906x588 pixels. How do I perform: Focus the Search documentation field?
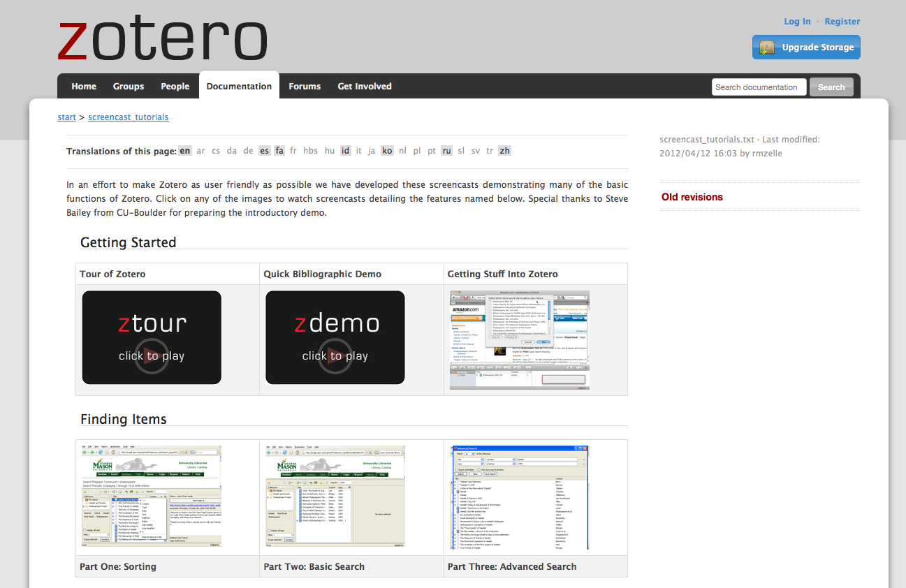tap(759, 87)
